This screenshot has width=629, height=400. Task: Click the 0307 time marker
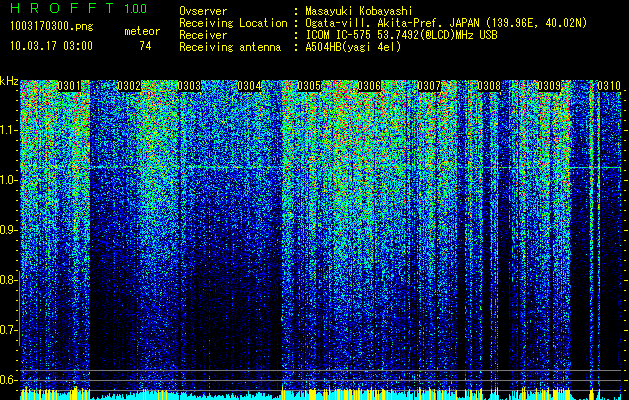click(x=429, y=86)
